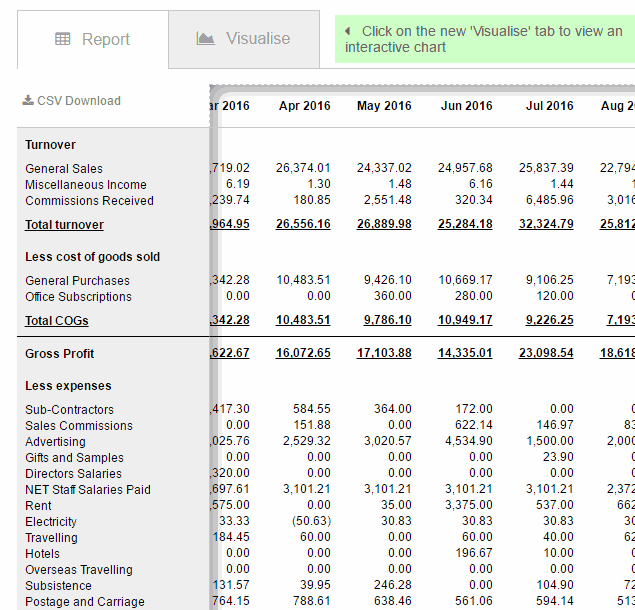This screenshot has height=610, width=635.
Task: Click Rent June value 3,375.00
Action: [x=469, y=505]
